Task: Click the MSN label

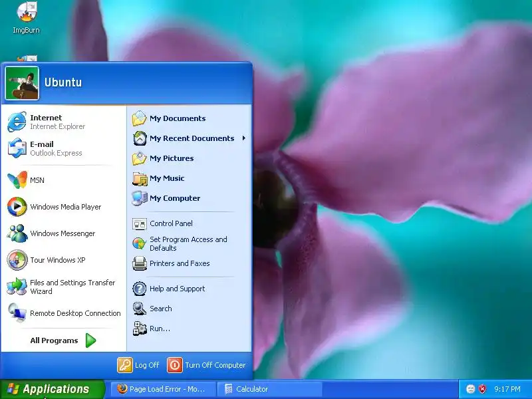Action: point(37,180)
